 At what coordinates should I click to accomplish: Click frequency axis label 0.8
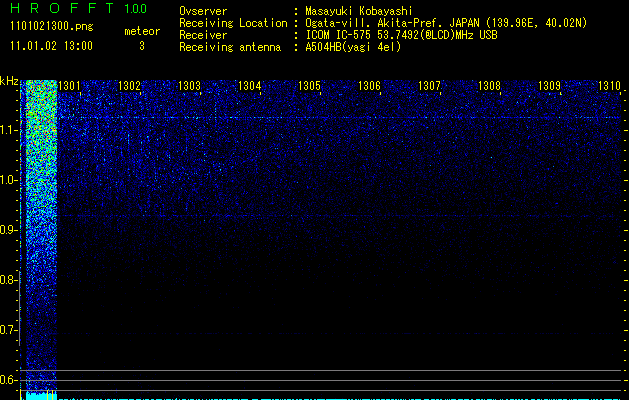click(8, 280)
